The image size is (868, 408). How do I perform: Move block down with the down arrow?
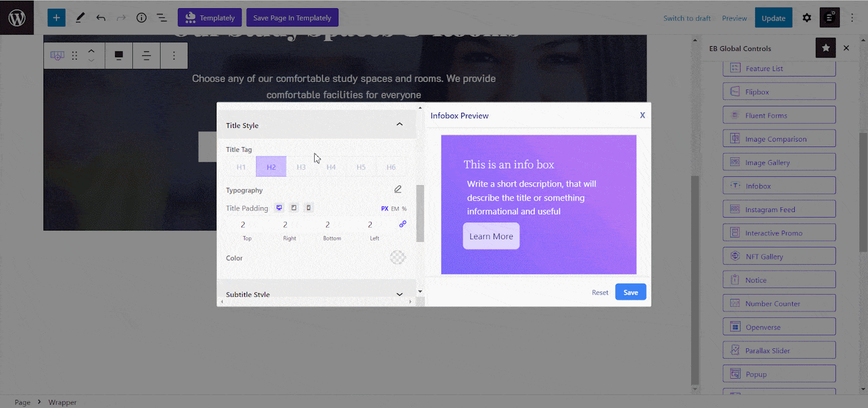click(x=91, y=60)
